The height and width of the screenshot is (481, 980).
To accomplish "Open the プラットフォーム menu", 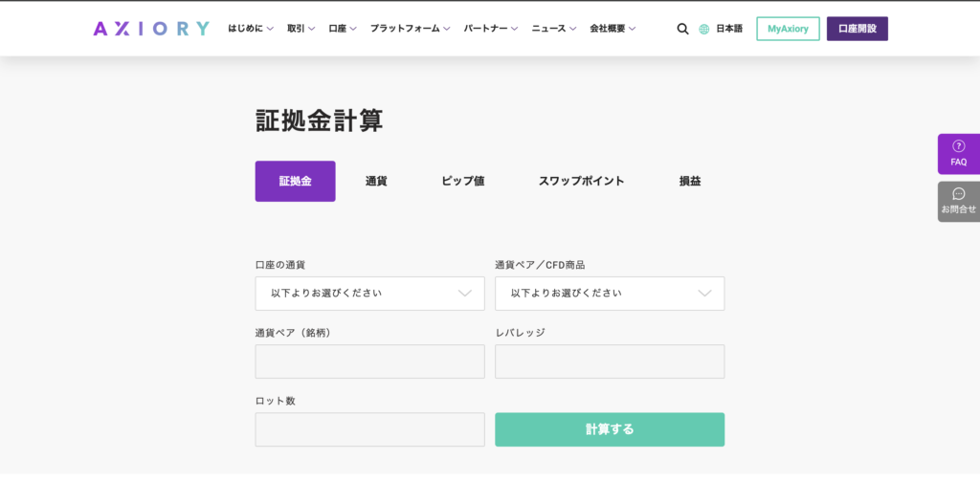I will [410, 29].
